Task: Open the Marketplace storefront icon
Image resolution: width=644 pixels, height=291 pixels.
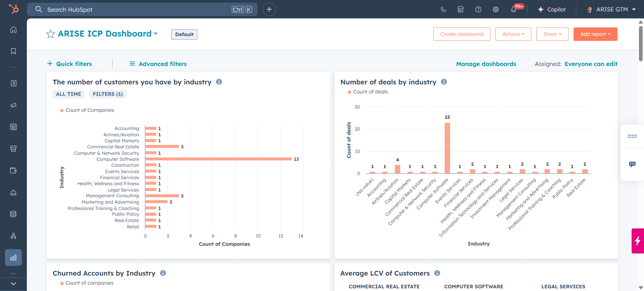Action: point(461,9)
